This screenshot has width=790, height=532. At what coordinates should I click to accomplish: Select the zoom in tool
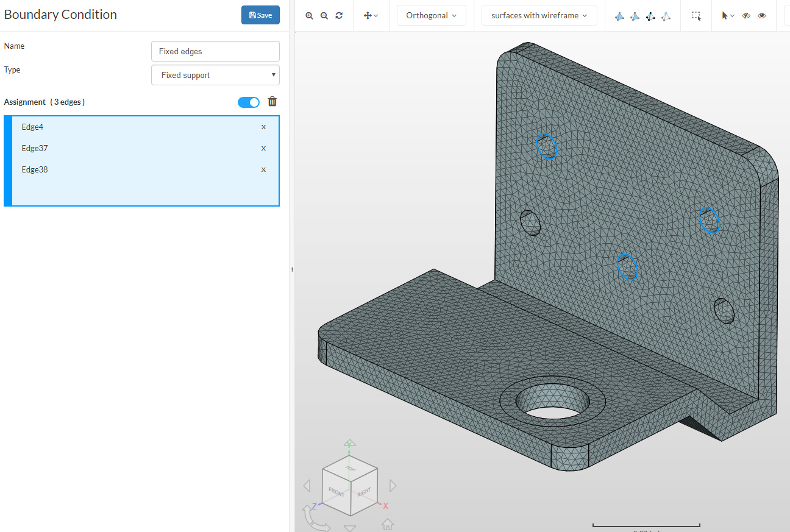pos(309,15)
